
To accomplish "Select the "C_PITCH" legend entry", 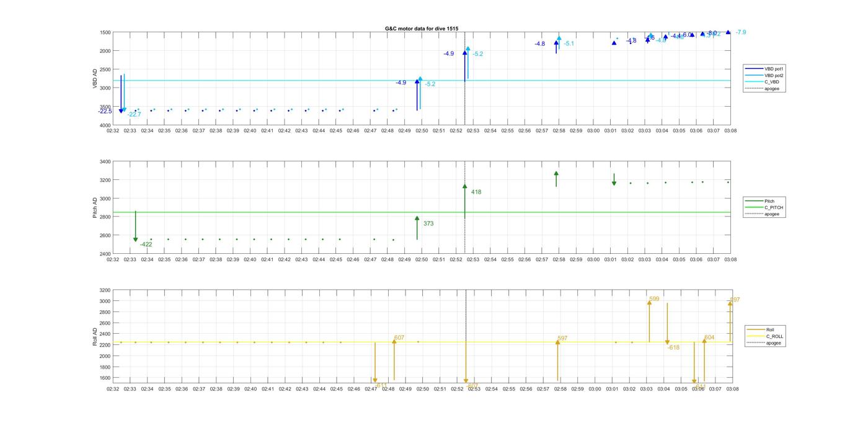I will point(764,207).
